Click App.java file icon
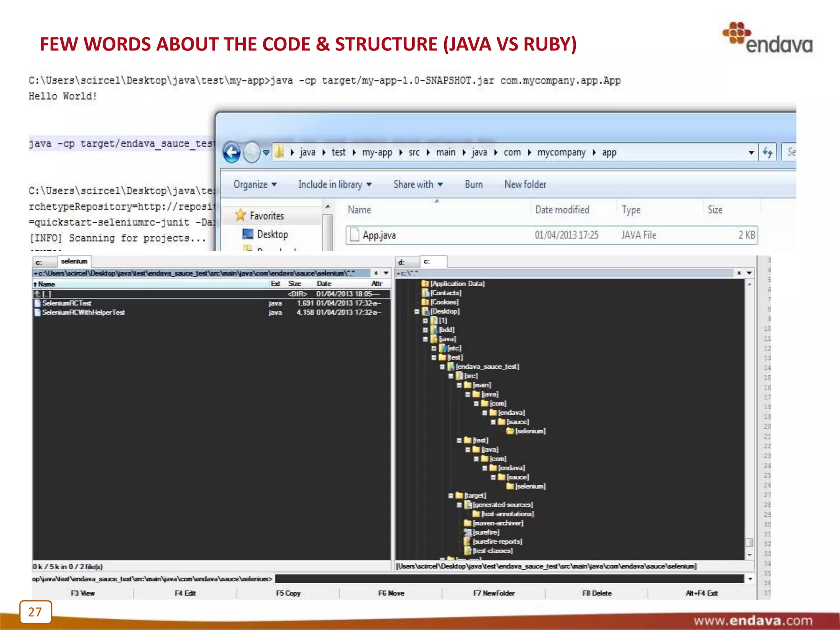The height and width of the screenshot is (630, 840). (354, 235)
